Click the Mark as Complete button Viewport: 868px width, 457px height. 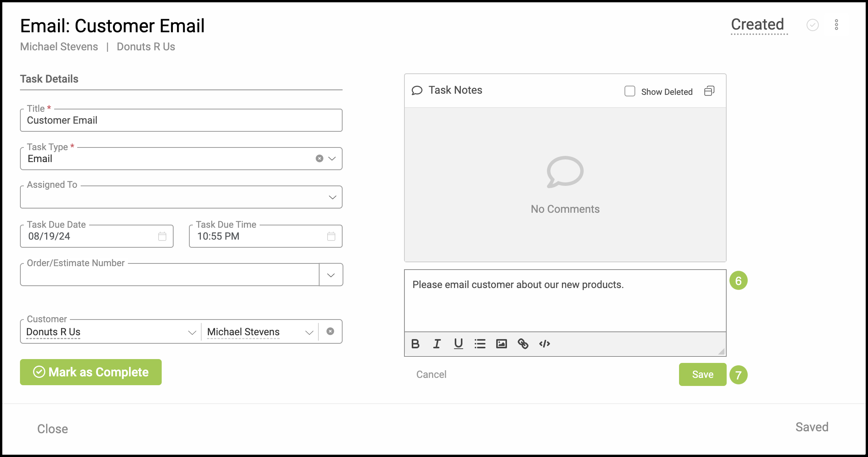tap(91, 372)
